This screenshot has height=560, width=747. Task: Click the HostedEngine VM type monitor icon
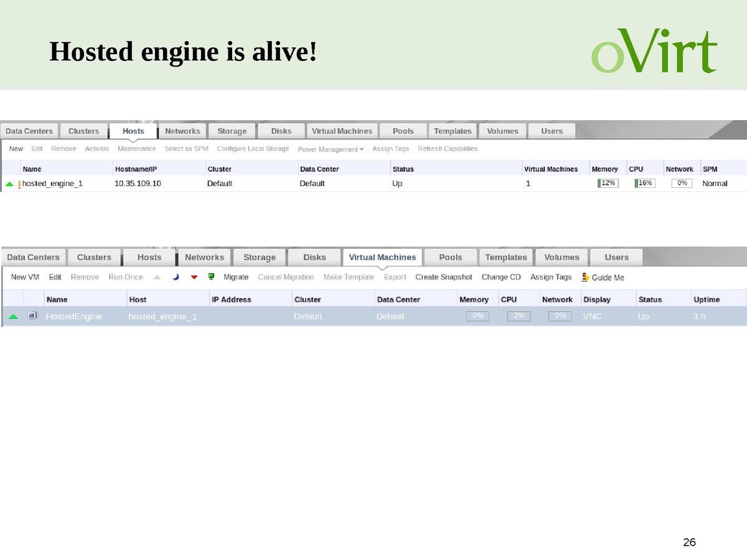(32, 316)
